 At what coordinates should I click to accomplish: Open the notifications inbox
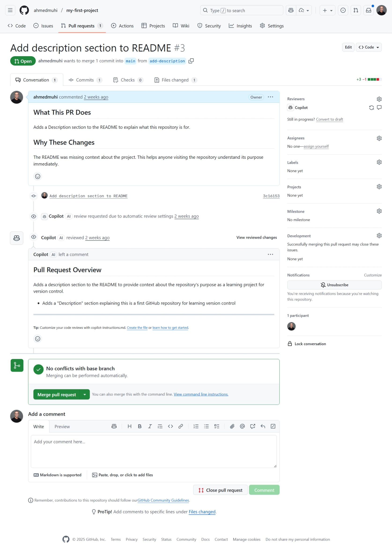pyautogui.click(x=368, y=10)
